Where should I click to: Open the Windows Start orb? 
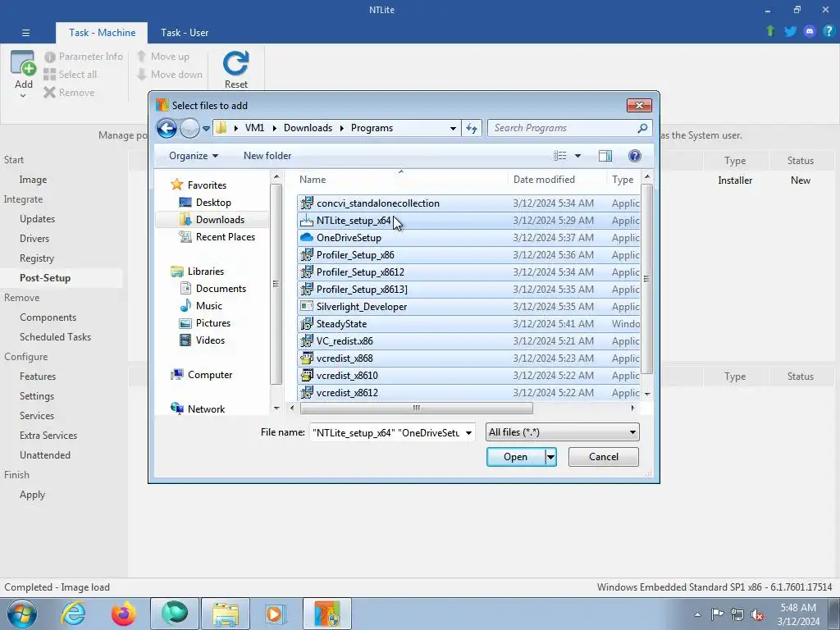click(x=22, y=614)
